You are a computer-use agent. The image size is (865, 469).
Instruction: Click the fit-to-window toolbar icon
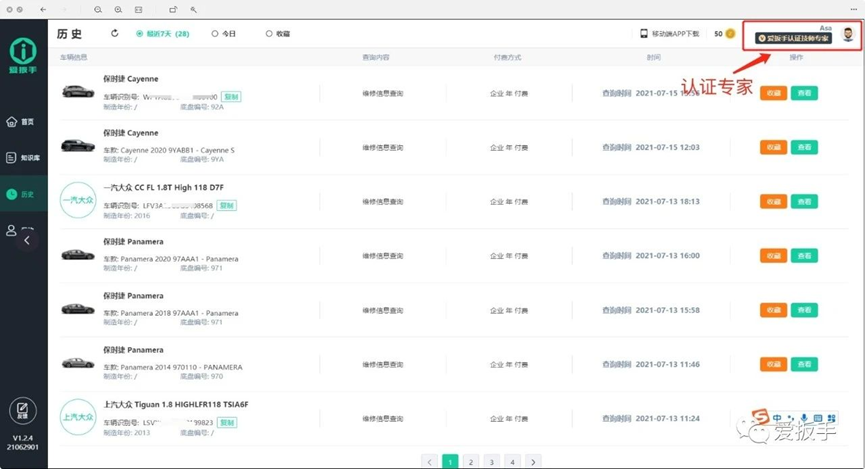(138, 9)
